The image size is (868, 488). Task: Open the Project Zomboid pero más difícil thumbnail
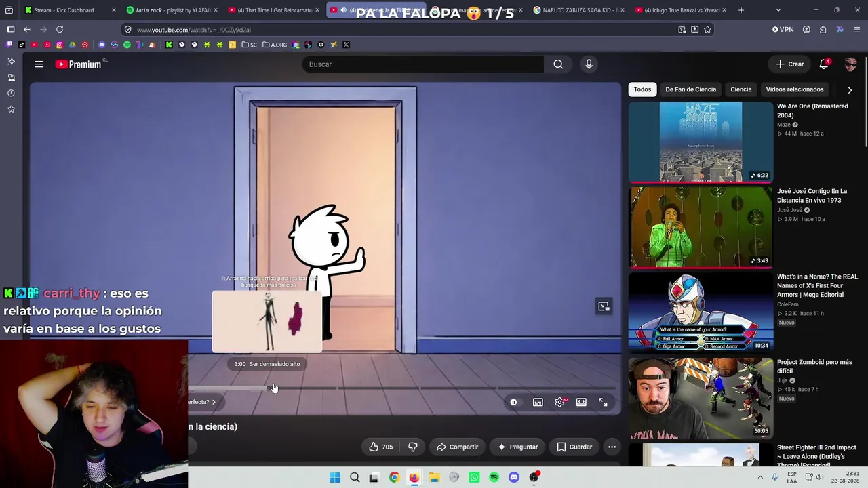[x=701, y=398]
